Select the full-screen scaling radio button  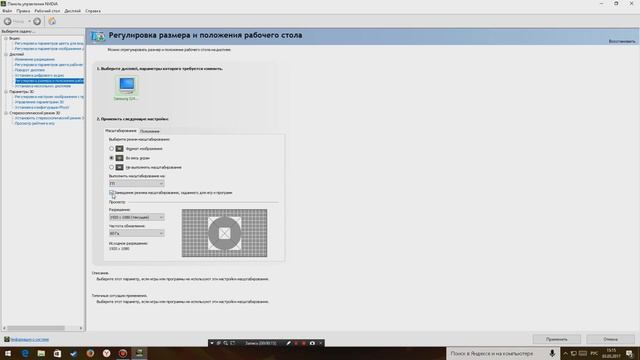click(111, 158)
